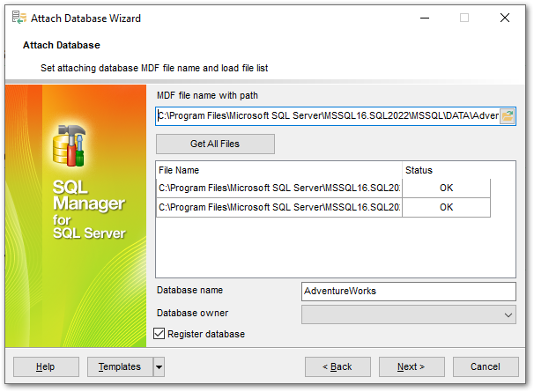
Task: Select the File Name column header
Action: coord(279,170)
